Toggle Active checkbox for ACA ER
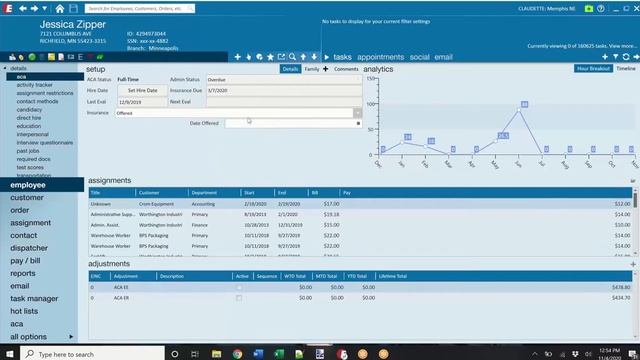Image resolution: width=640 pixels, height=360 pixels. [239, 298]
